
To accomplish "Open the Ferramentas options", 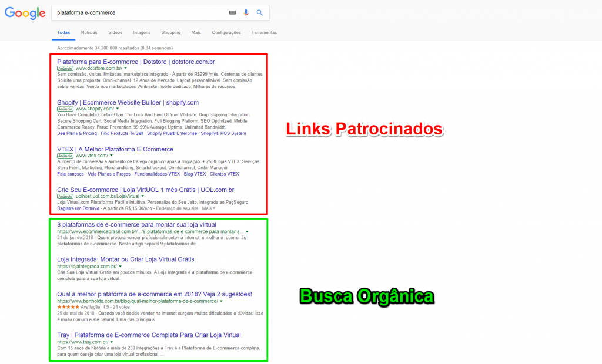I will 264,33.
